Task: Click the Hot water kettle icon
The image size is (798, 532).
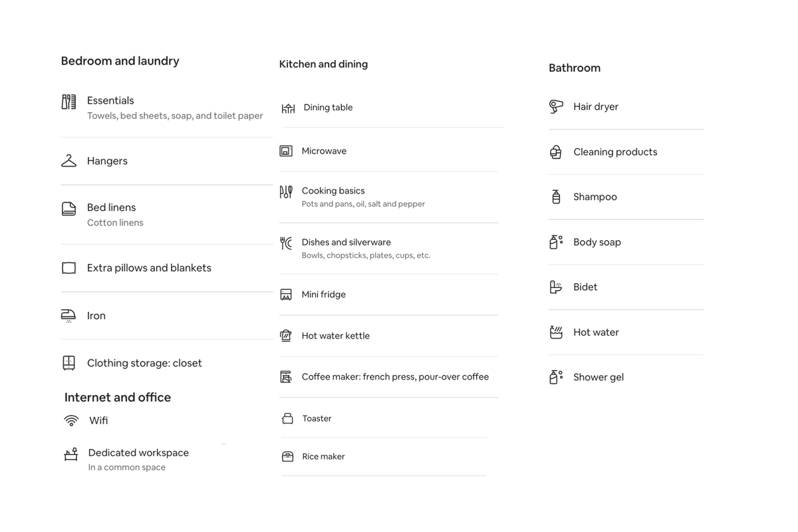Action: coord(286,336)
